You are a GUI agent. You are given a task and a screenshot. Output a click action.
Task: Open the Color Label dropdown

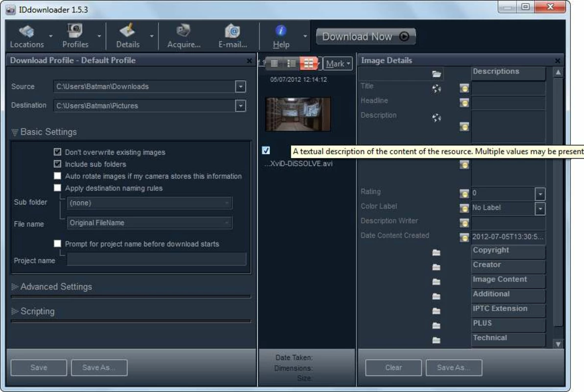click(540, 208)
